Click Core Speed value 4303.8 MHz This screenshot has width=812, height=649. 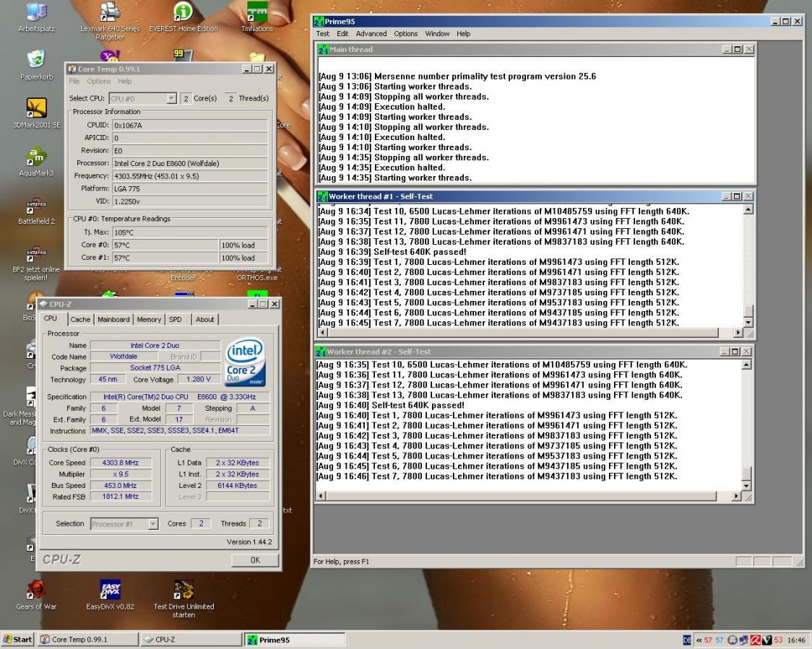coord(121,463)
